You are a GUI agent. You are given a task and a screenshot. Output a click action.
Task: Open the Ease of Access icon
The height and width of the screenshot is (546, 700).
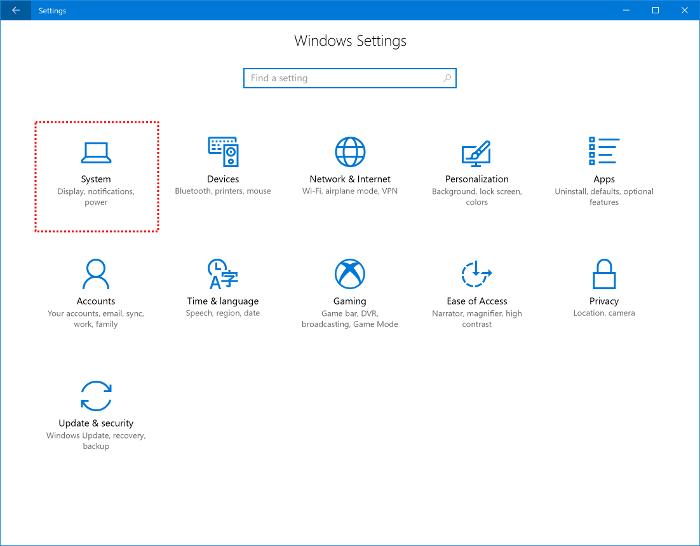click(476, 274)
